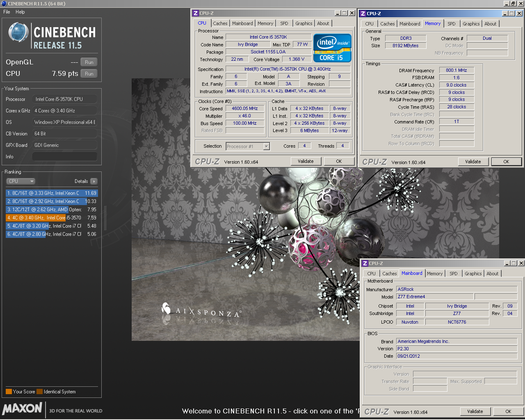
Task: Click the Cinebench globe logo icon
Action: pos(18,33)
